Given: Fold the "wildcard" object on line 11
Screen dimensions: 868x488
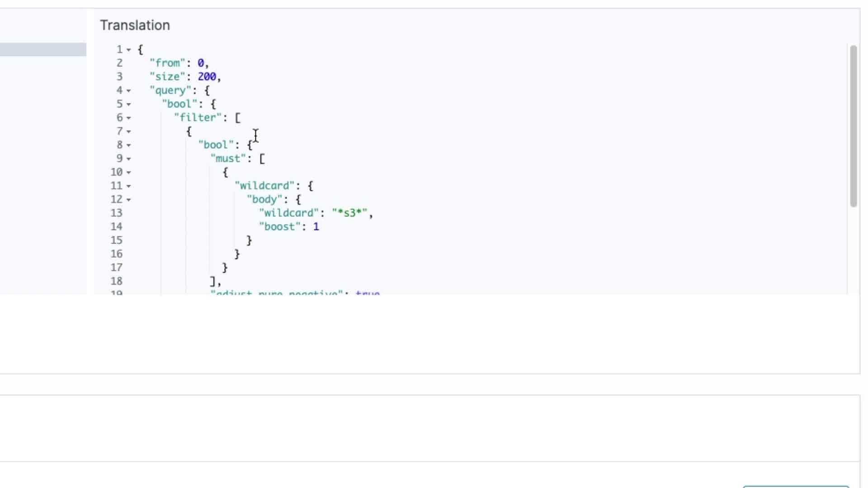Looking at the screenshot, I should click(129, 186).
